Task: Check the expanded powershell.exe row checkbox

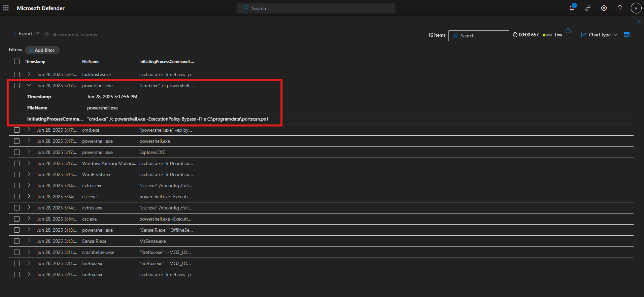Action: 17,86
